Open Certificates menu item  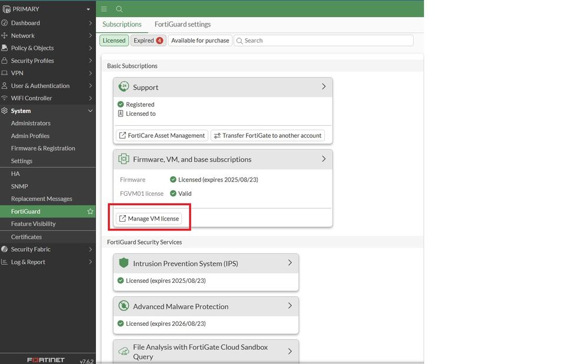tap(26, 236)
